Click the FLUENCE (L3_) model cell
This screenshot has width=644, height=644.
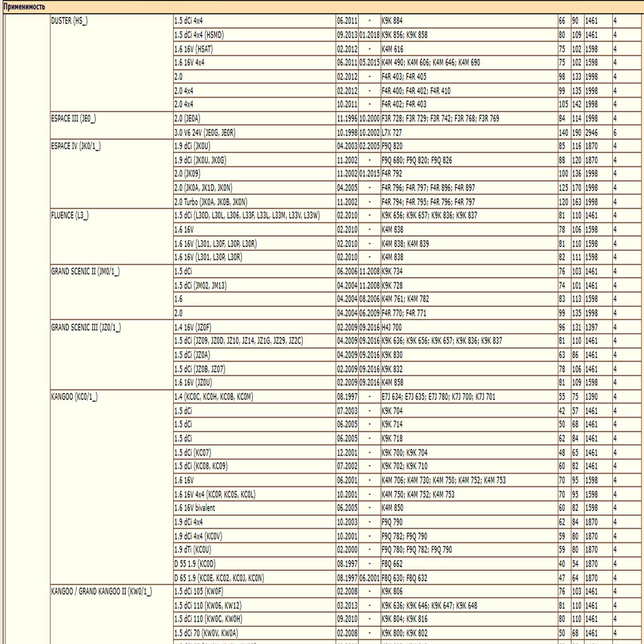[70, 215]
